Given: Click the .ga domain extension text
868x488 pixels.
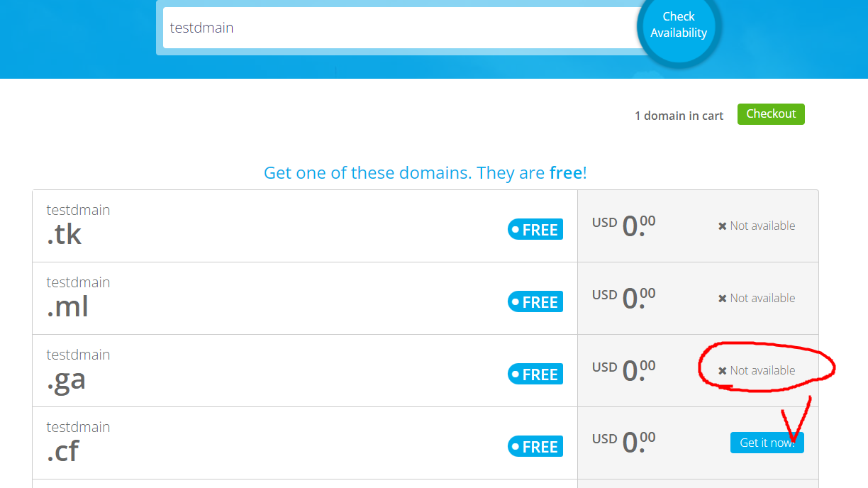Looking at the screenshot, I should tap(67, 380).
